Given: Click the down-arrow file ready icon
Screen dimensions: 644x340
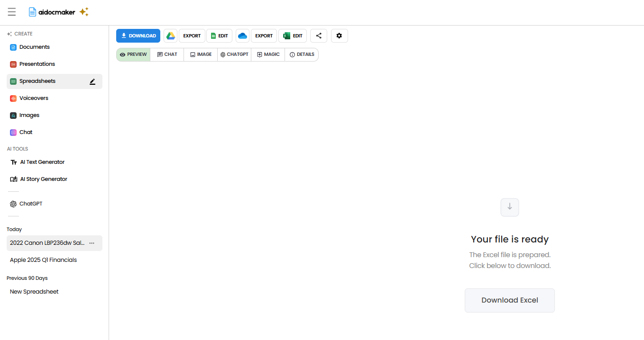Looking at the screenshot, I should click(510, 207).
